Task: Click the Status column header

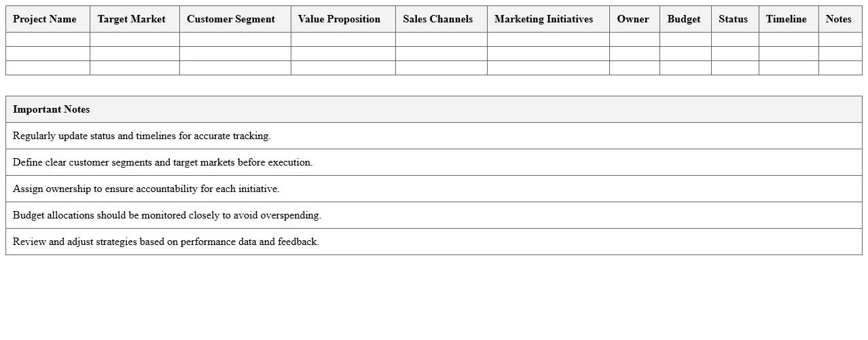Action: (x=733, y=19)
